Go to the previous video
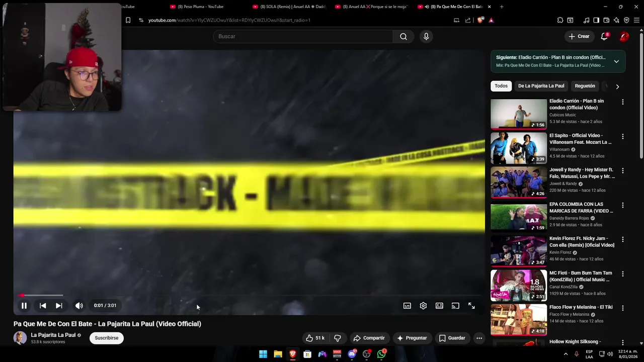 point(43,306)
